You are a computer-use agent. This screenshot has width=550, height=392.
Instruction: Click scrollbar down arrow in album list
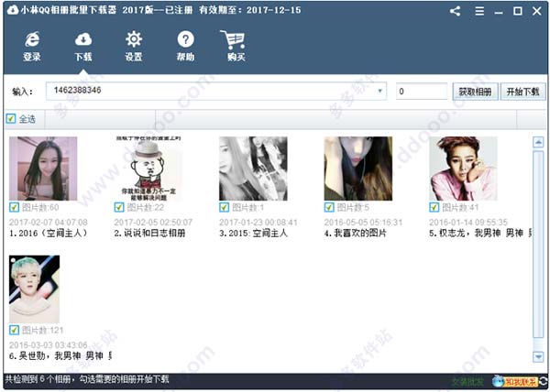[x=538, y=356]
